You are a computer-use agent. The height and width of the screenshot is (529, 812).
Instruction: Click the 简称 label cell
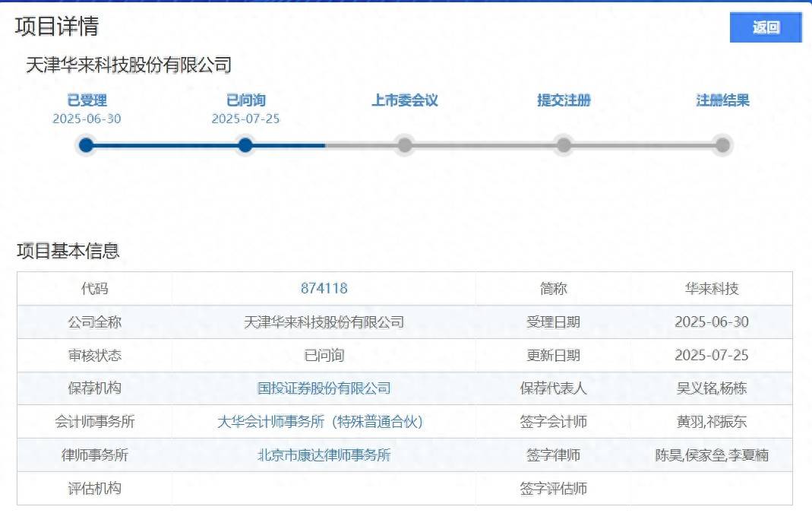554,289
